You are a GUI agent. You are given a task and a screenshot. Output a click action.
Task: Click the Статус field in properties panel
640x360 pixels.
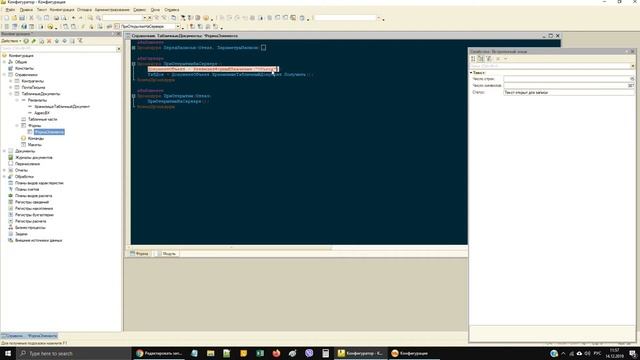pyautogui.click(x=569, y=93)
